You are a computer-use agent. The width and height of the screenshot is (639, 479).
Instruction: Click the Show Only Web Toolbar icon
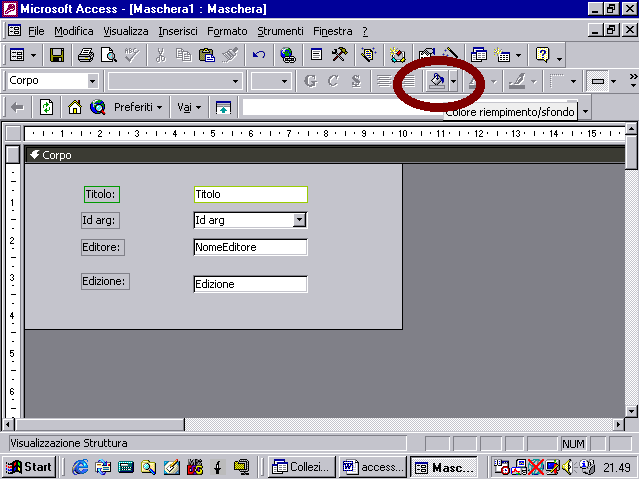[x=223, y=108]
